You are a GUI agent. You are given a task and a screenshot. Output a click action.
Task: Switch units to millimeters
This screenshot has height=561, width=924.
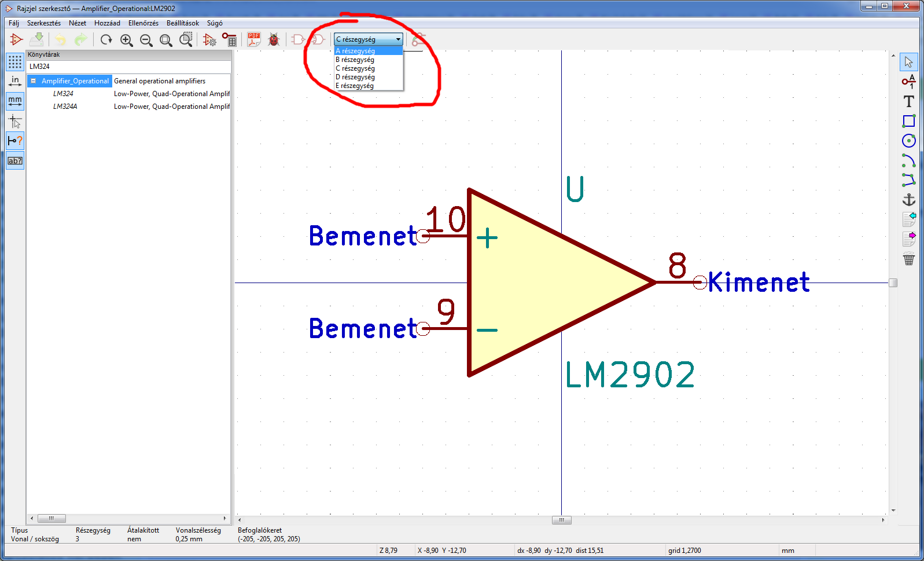(15, 101)
